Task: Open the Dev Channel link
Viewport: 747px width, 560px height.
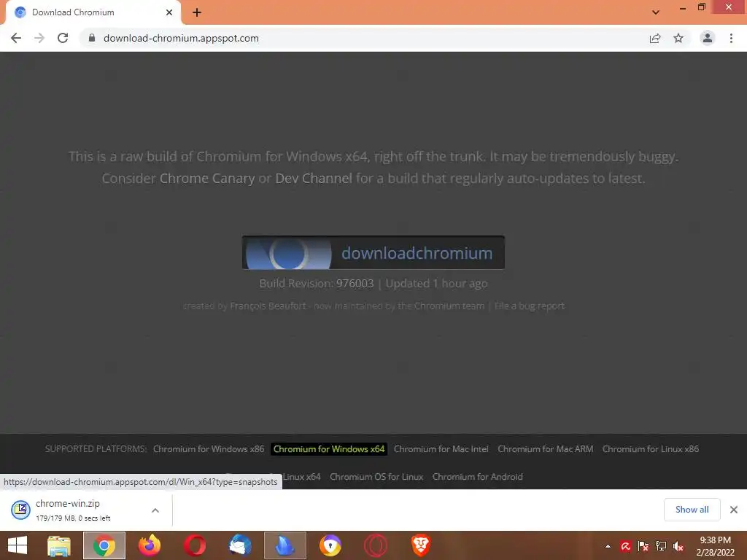Action: [314, 178]
